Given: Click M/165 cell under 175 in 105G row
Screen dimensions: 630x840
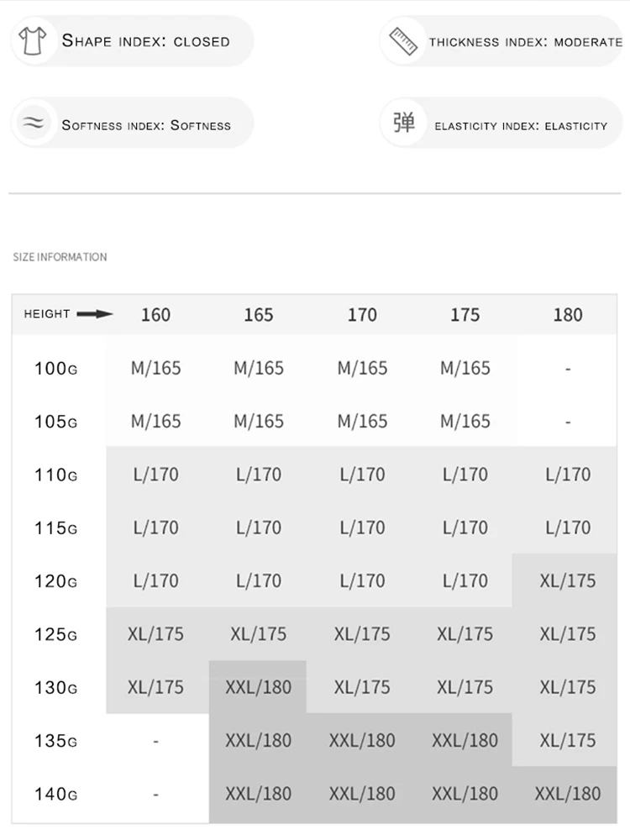Looking at the screenshot, I should click(465, 422).
